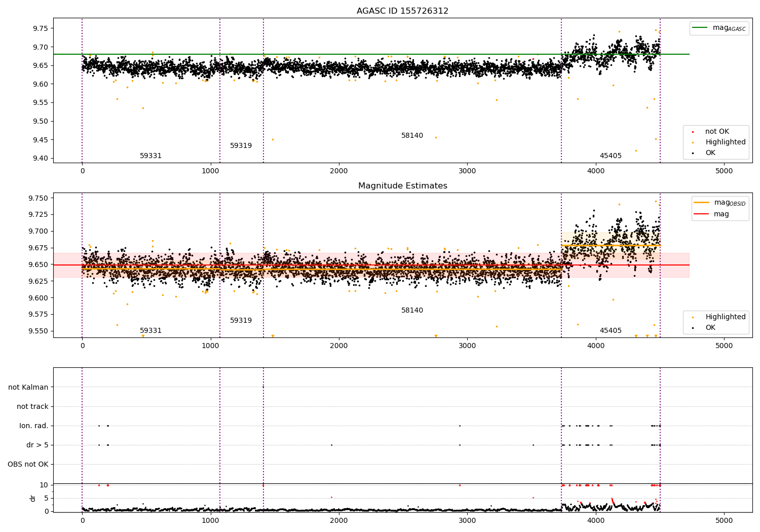The width and height of the screenshot is (760, 532).
Task: Click obsid label 45405 in Magnitude Estimates plot
Action: tap(611, 331)
